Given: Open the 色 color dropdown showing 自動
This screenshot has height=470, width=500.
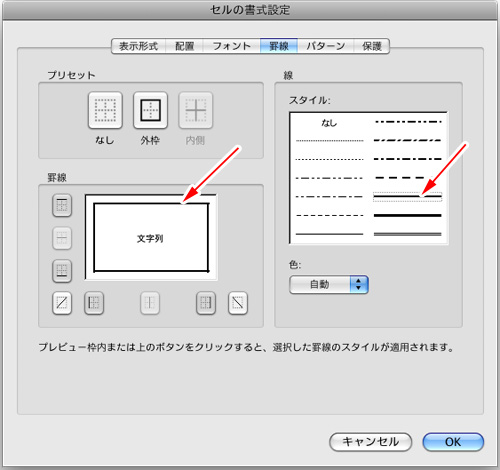Looking at the screenshot, I should [329, 284].
